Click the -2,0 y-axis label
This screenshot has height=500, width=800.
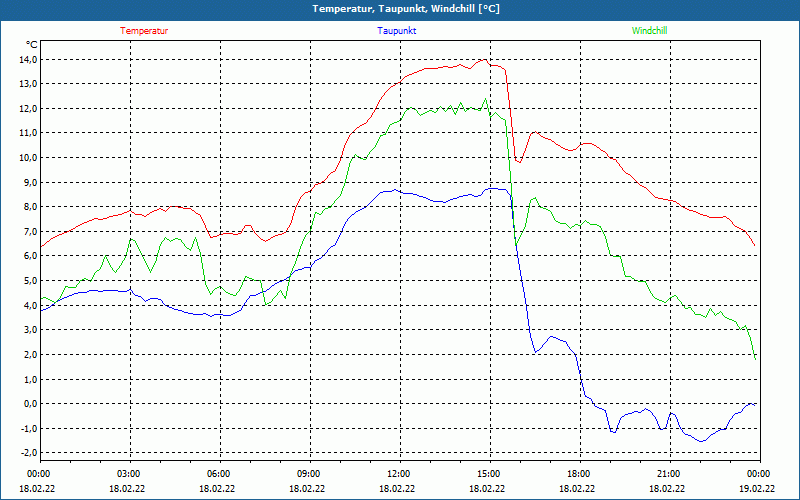(30, 453)
